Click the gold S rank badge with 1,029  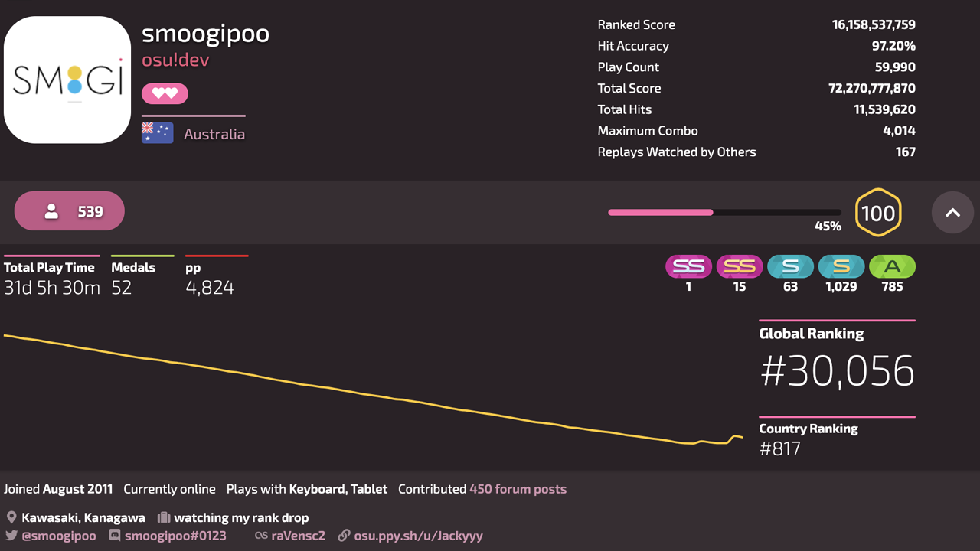click(841, 266)
